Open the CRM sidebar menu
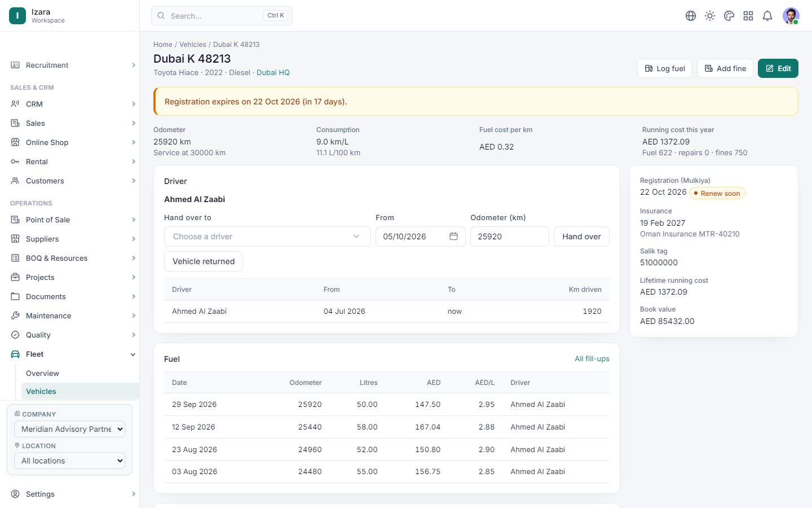The height and width of the screenshot is (508, 812). coord(73,104)
